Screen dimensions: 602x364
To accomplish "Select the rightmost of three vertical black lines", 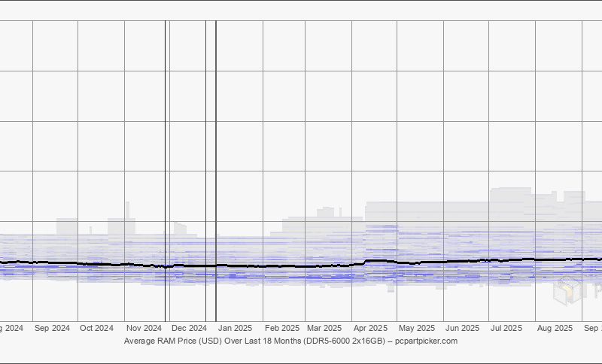I will click(216, 150).
